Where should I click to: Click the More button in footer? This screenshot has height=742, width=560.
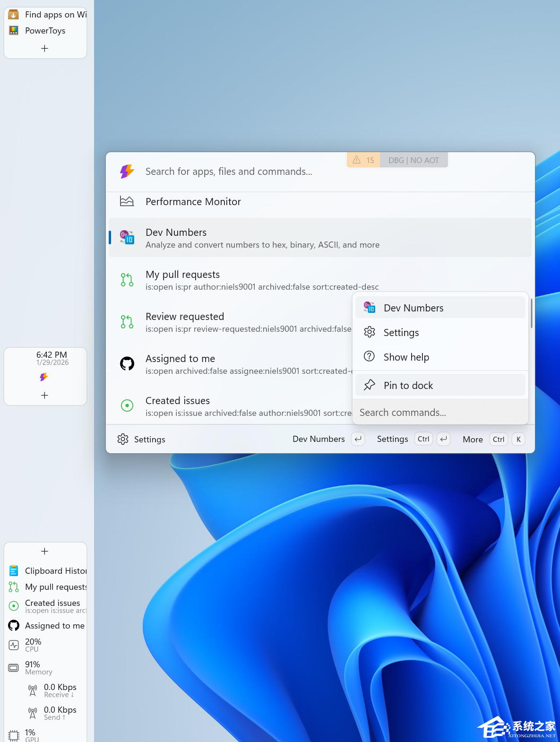click(494, 439)
